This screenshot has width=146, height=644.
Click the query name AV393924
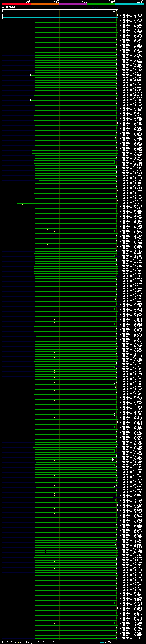8,7
